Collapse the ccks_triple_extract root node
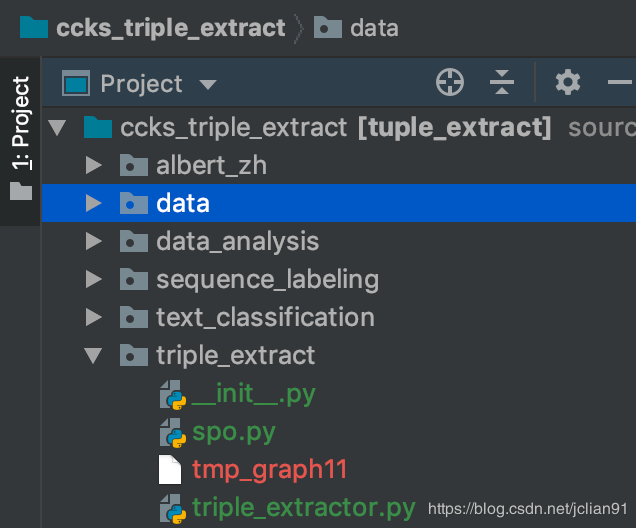636x528 pixels. point(57,127)
